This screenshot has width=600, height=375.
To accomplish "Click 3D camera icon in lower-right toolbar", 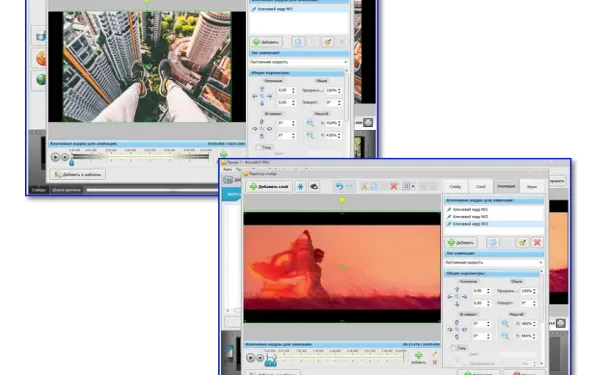I will click(314, 187).
